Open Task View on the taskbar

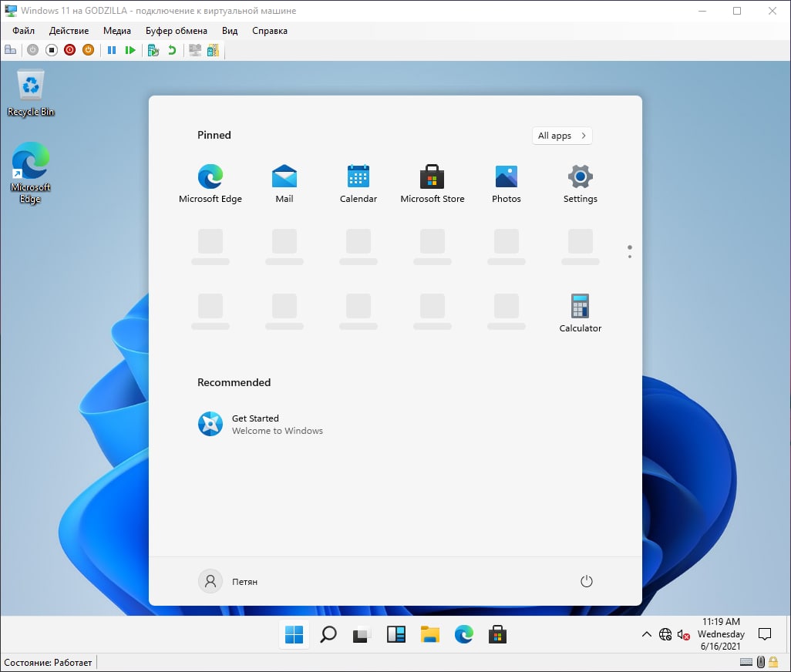362,634
